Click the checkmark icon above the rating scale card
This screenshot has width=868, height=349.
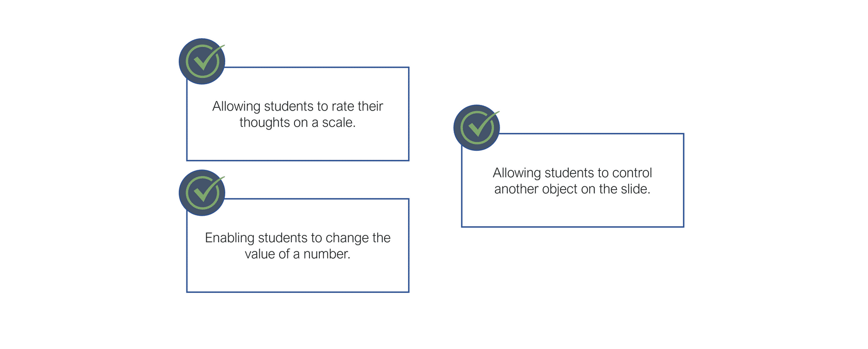point(202,61)
